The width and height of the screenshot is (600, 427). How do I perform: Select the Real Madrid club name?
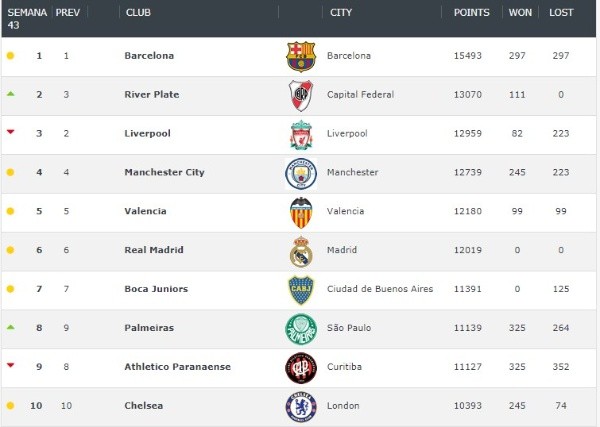tap(154, 251)
